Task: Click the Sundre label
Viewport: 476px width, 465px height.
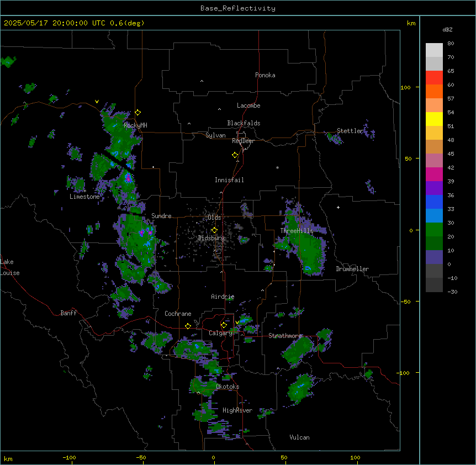Action: 161,216
